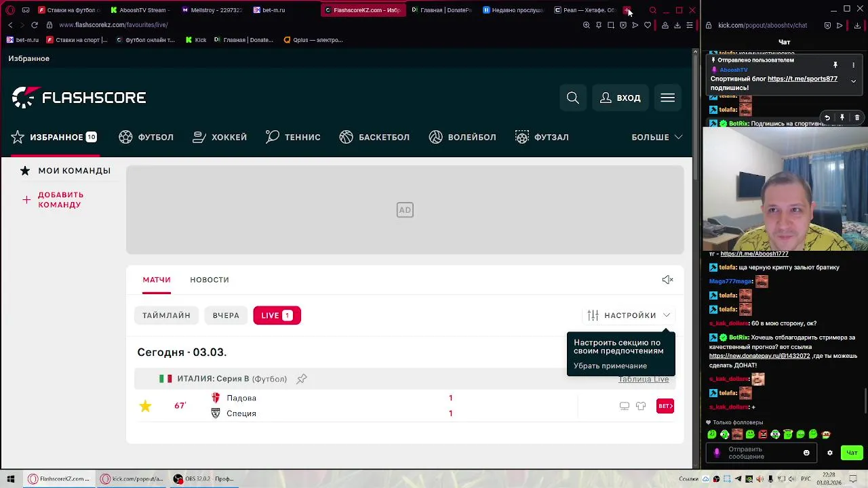Open a new browser tab with plus

[x=628, y=10]
